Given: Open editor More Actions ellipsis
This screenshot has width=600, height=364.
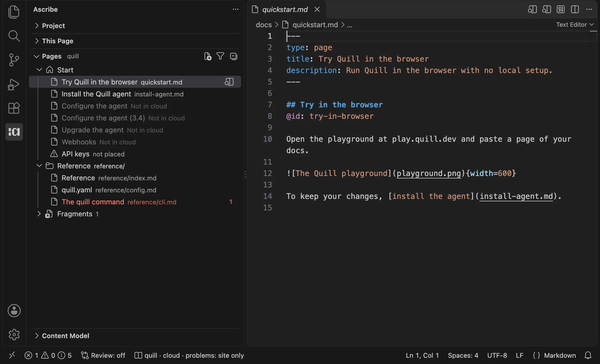Looking at the screenshot, I should [x=589, y=10].
